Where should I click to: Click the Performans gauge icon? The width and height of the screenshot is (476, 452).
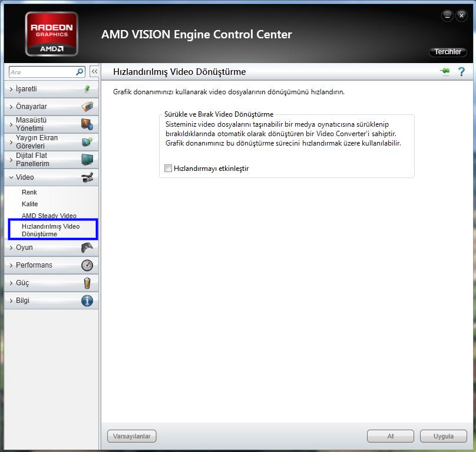(x=87, y=265)
